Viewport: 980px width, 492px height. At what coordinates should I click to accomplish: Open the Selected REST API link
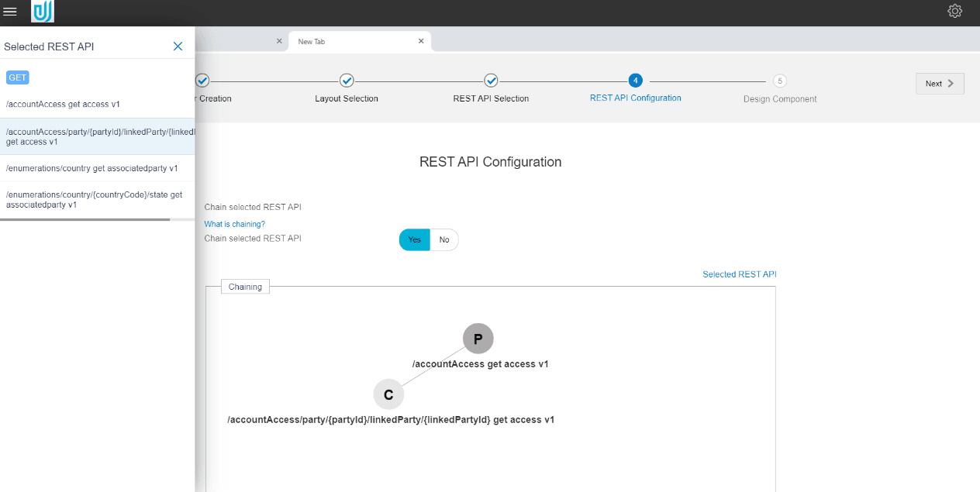739,274
